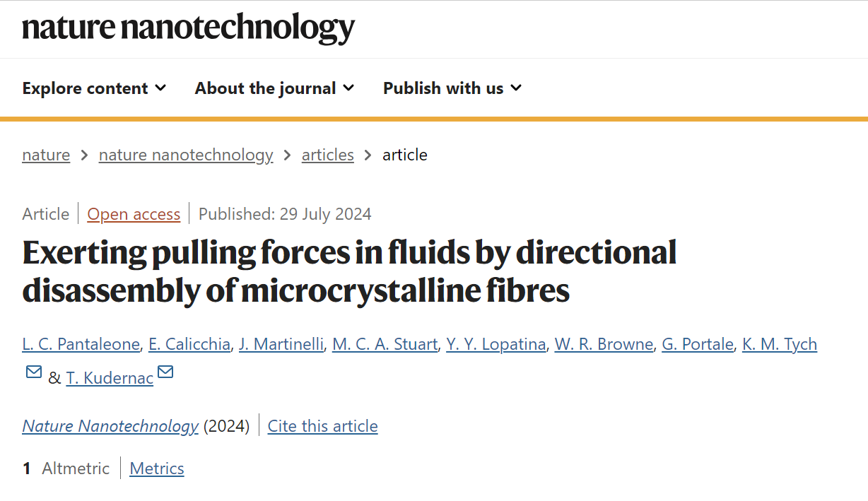
Task: Click author W. R. Browne's name
Action: coord(604,344)
